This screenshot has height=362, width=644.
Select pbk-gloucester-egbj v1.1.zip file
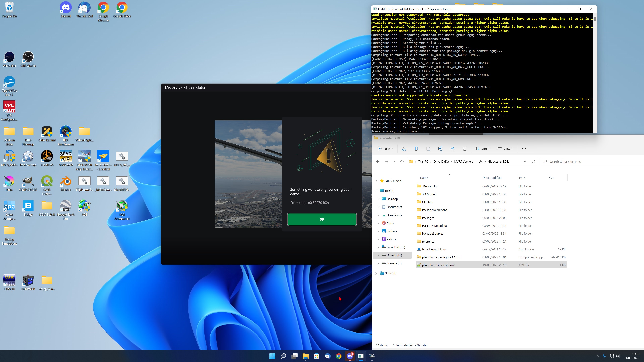point(441,257)
